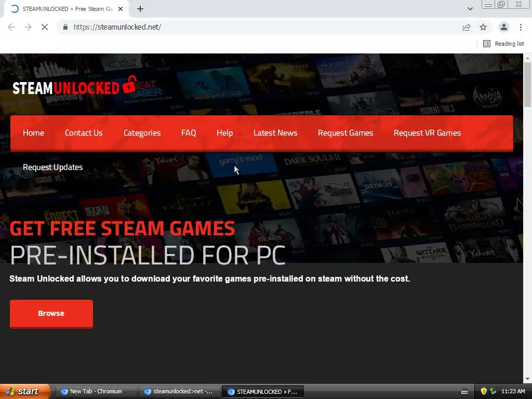532x399 pixels.
Task: Select the STEAMUNLOCKED taskbar button
Action: [262, 392]
